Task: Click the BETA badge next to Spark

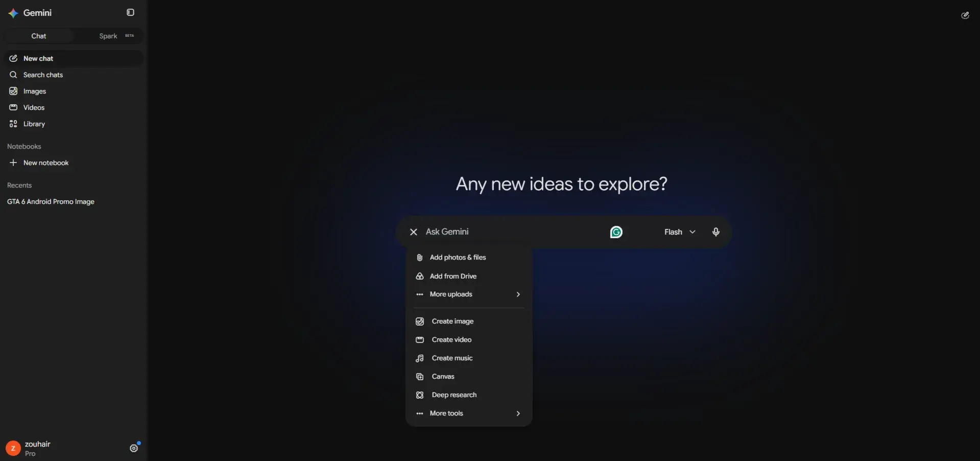Action: pyautogui.click(x=130, y=36)
